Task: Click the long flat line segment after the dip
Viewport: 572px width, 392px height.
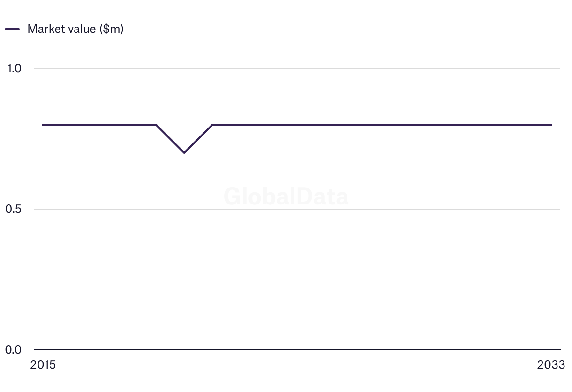Action: pyautogui.click(x=382, y=125)
